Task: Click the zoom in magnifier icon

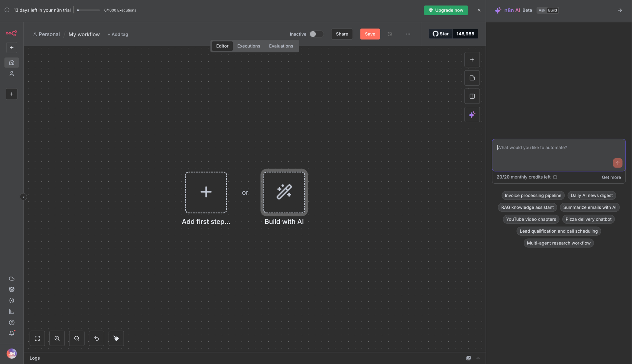Action: (57, 338)
